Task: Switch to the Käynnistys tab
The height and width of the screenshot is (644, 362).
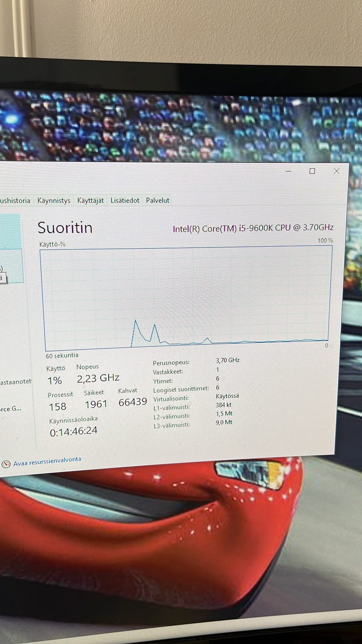Action: point(54,200)
